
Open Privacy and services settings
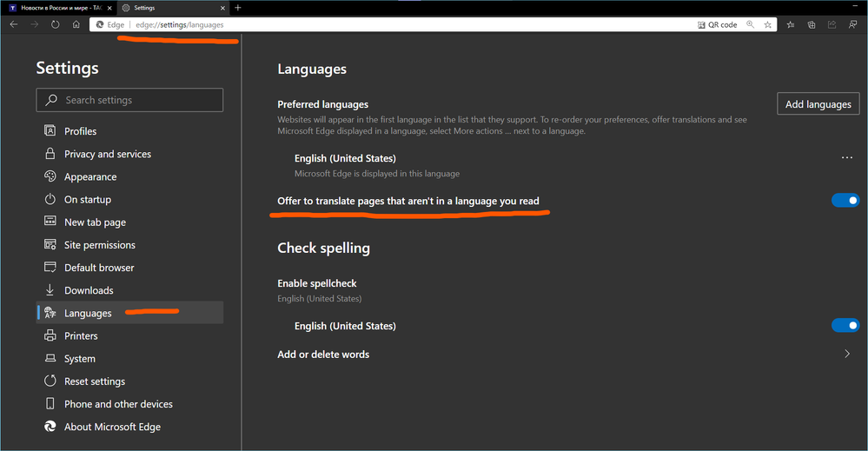(x=129, y=154)
